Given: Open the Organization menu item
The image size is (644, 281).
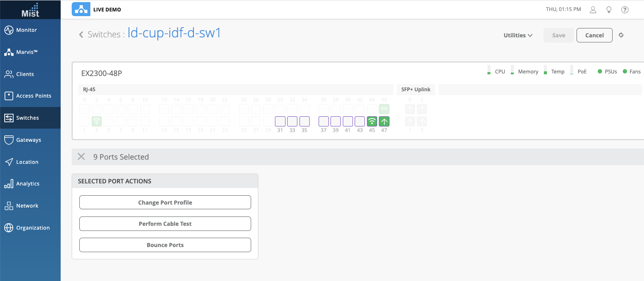Looking at the screenshot, I should 33,228.
